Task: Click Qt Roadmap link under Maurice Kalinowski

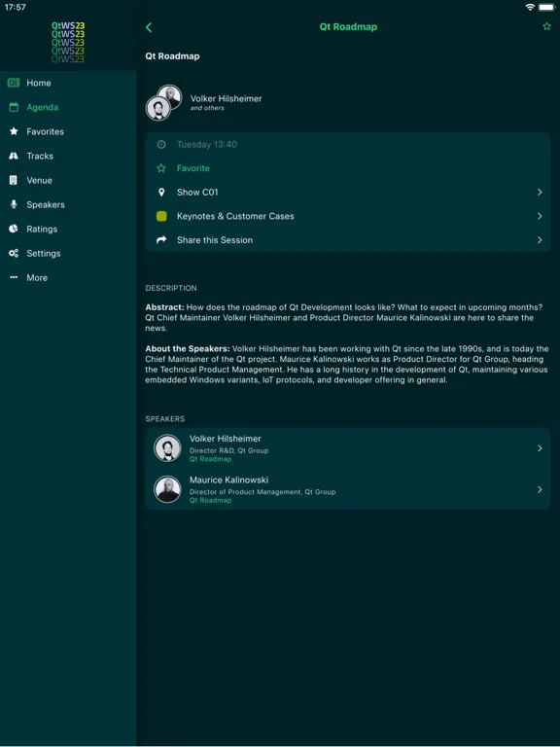Action: 210,500
